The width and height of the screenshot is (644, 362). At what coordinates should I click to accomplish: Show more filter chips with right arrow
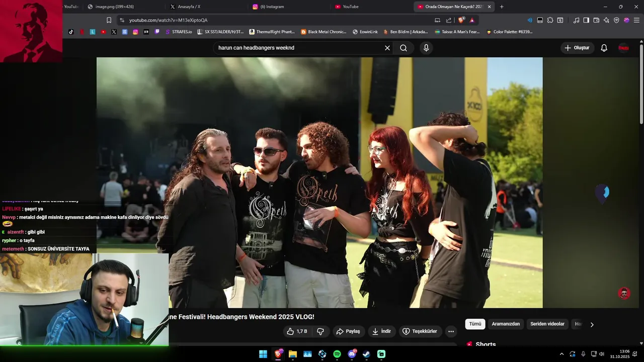click(592, 324)
